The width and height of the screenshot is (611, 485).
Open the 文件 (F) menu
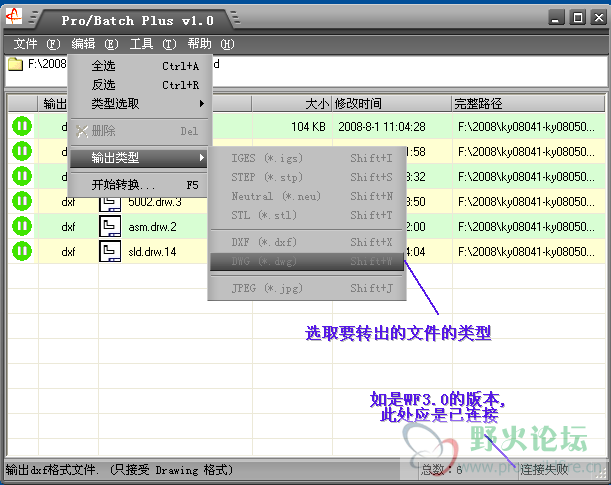37,44
